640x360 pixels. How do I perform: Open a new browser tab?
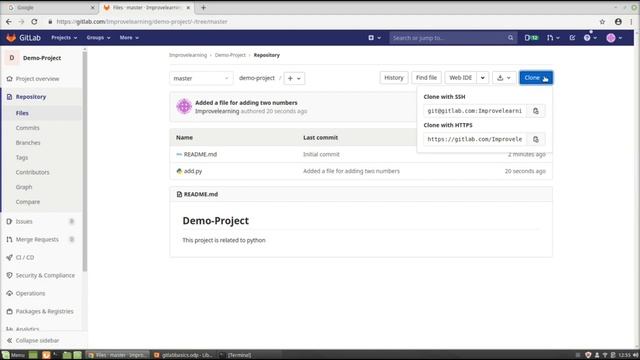203,7
